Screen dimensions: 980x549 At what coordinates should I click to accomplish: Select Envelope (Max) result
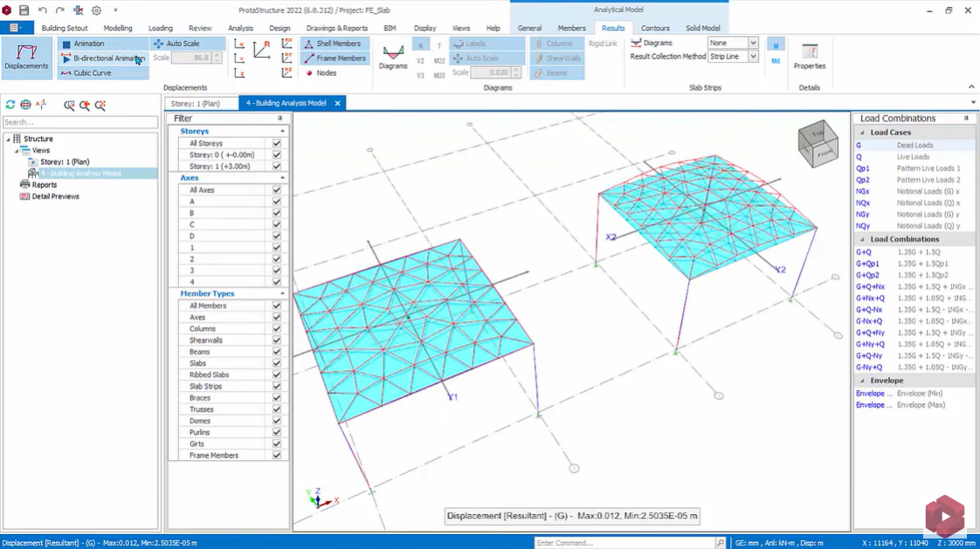[x=914, y=405]
